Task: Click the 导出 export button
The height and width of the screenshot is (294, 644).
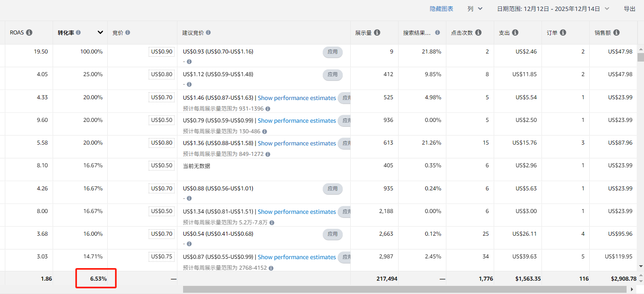Action: tap(629, 9)
